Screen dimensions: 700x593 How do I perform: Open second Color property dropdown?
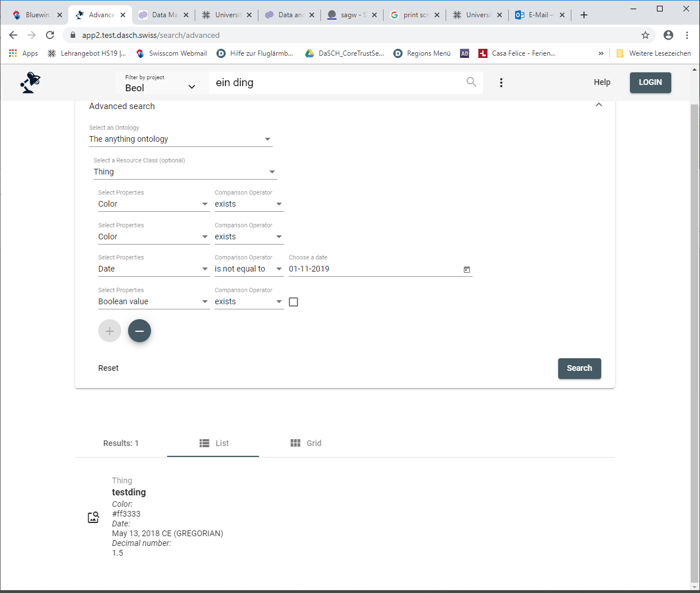[x=154, y=237]
